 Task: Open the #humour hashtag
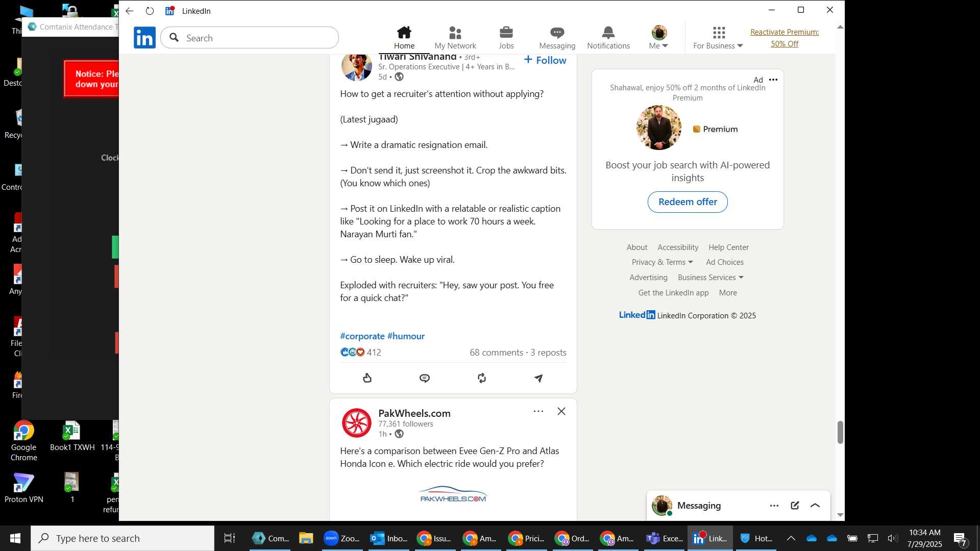coord(406,336)
